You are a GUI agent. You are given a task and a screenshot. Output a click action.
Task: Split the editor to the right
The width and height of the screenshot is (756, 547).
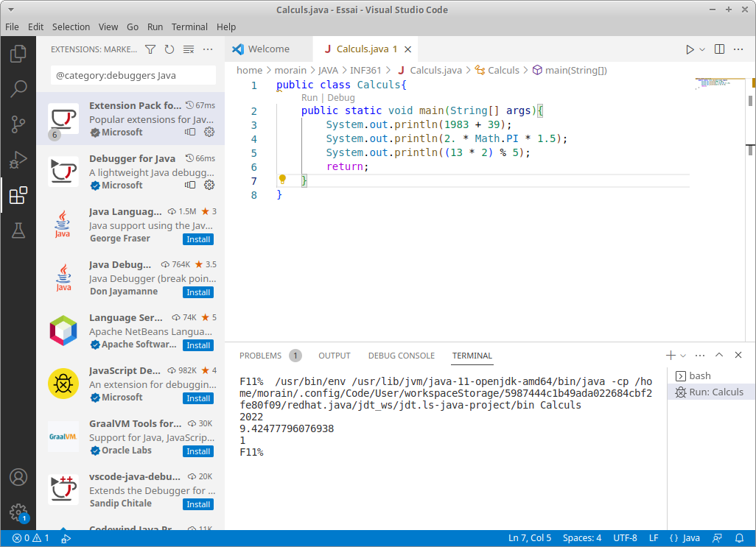pos(719,49)
